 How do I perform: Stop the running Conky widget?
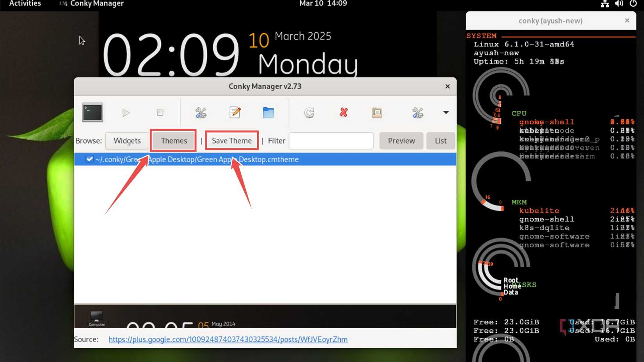(x=160, y=112)
